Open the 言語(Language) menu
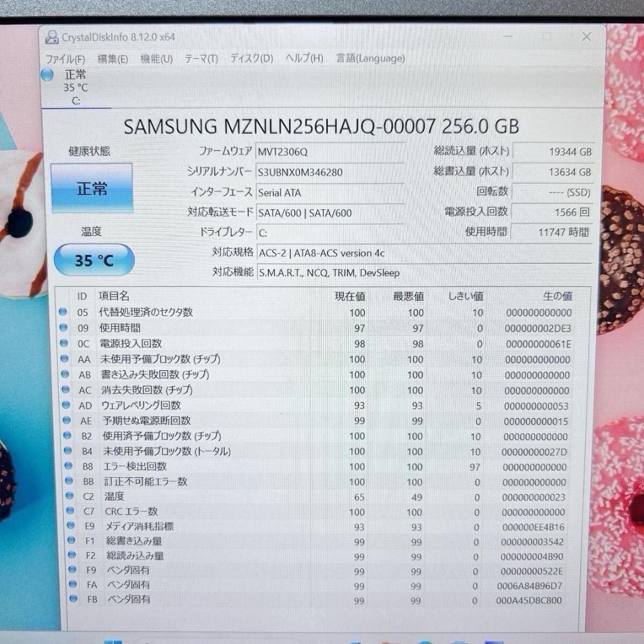The height and width of the screenshot is (644, 644). [x=370, y=58]
